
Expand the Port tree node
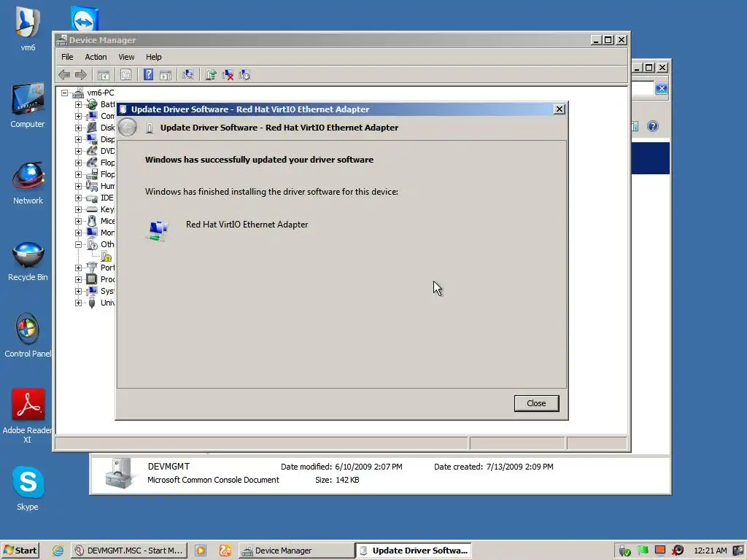(x=78, y=268)
